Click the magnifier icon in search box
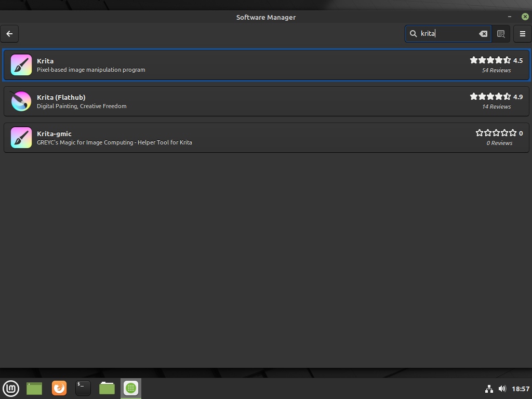Image resolution: width=532 pixels, height=399 pixels. [x=413, y=34]
